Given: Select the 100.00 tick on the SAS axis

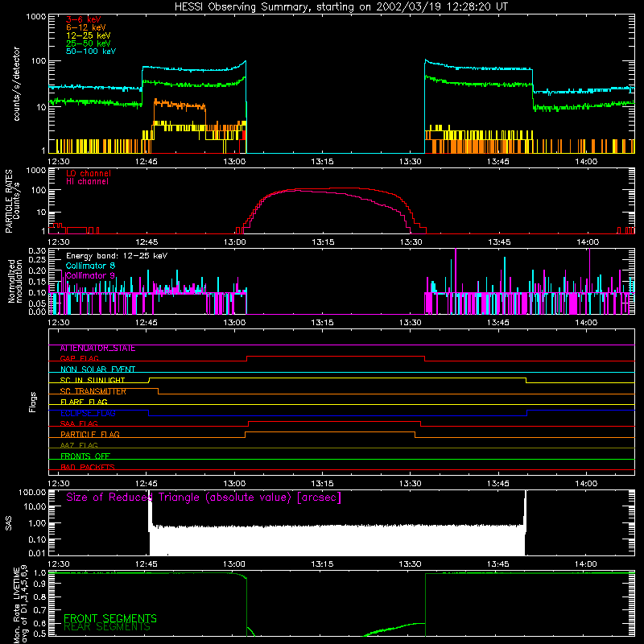Looking at the screenshot, I should point(32,493).
